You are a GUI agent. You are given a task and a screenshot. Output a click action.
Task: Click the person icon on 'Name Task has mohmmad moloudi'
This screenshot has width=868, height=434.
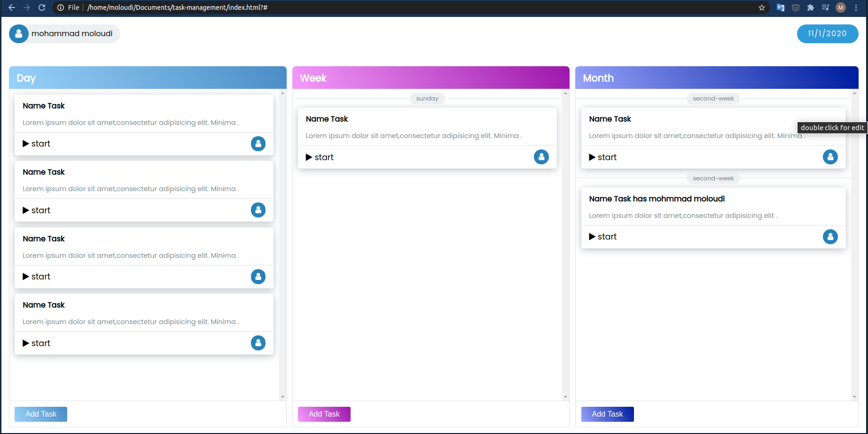[830, 237]
